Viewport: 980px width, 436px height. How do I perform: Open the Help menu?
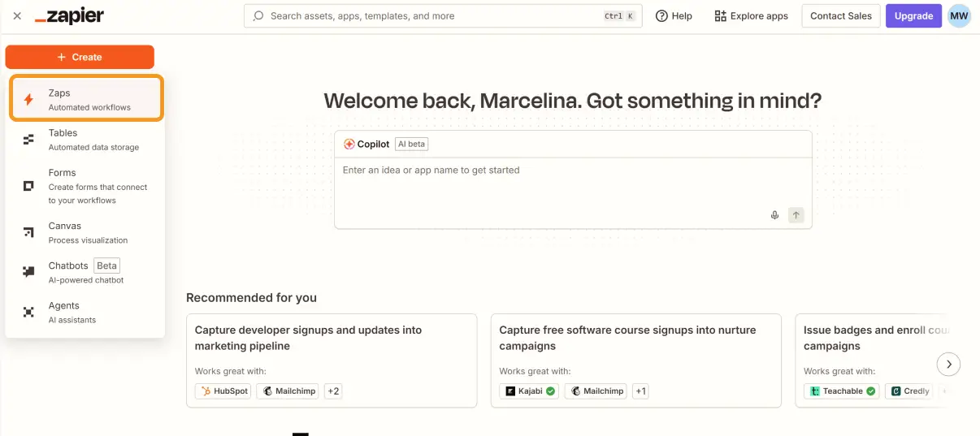[674, 16]
